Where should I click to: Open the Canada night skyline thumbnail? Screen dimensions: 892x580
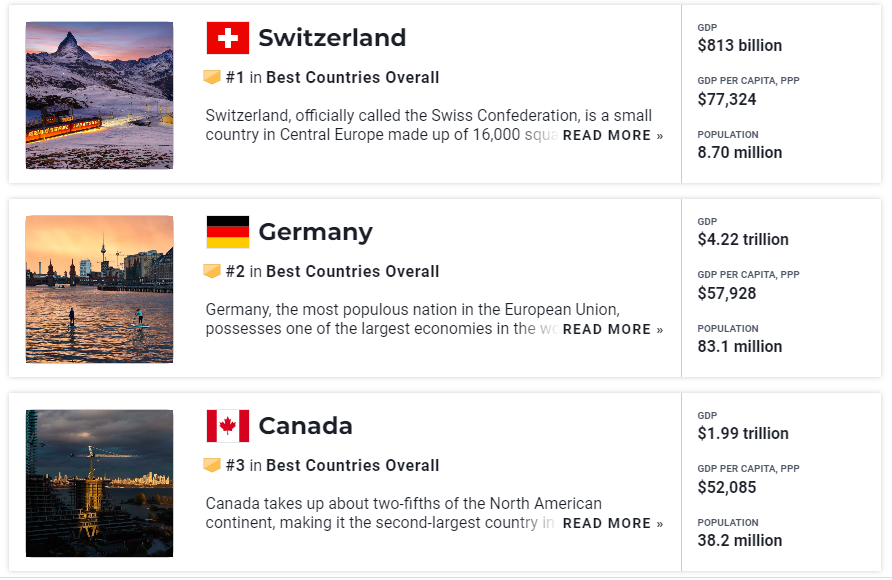click(100, 483)
